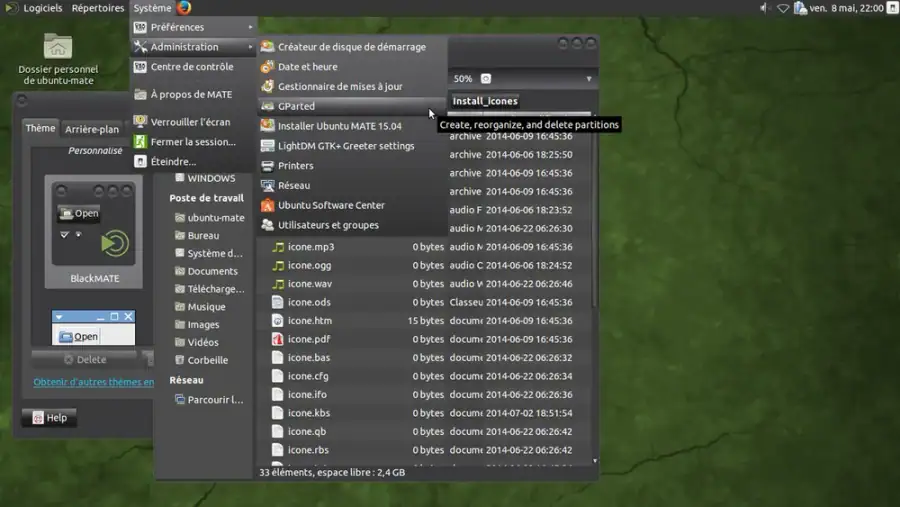
Task: Open the Système menu
Action: pos(152,8)
